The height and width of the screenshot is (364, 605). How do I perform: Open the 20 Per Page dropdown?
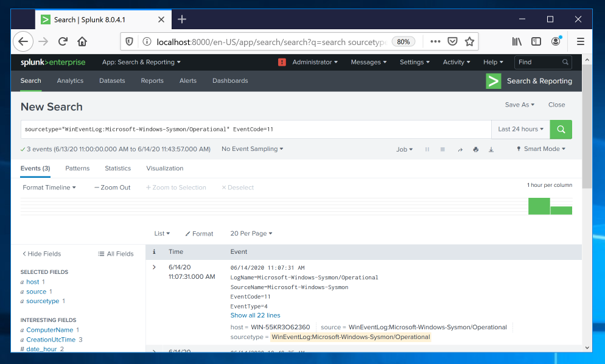click(251, 233)
